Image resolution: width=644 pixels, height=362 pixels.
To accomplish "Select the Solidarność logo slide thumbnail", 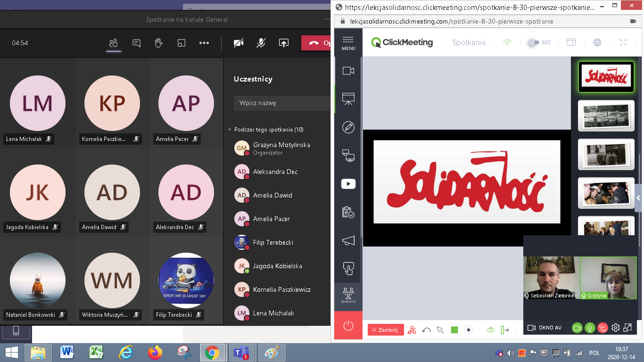I will [606, 78].
